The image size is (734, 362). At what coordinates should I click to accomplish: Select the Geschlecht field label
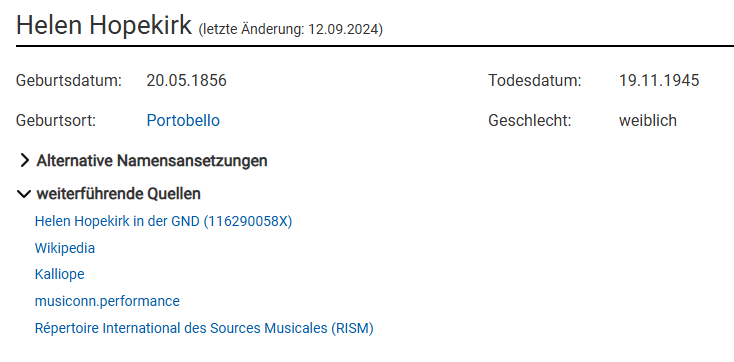(530, 121)
